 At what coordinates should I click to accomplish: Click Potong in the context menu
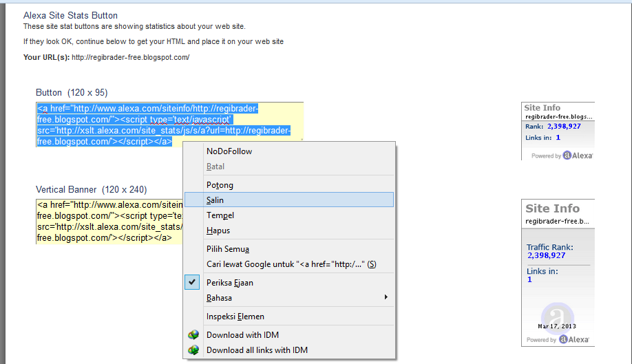[289, 185]
